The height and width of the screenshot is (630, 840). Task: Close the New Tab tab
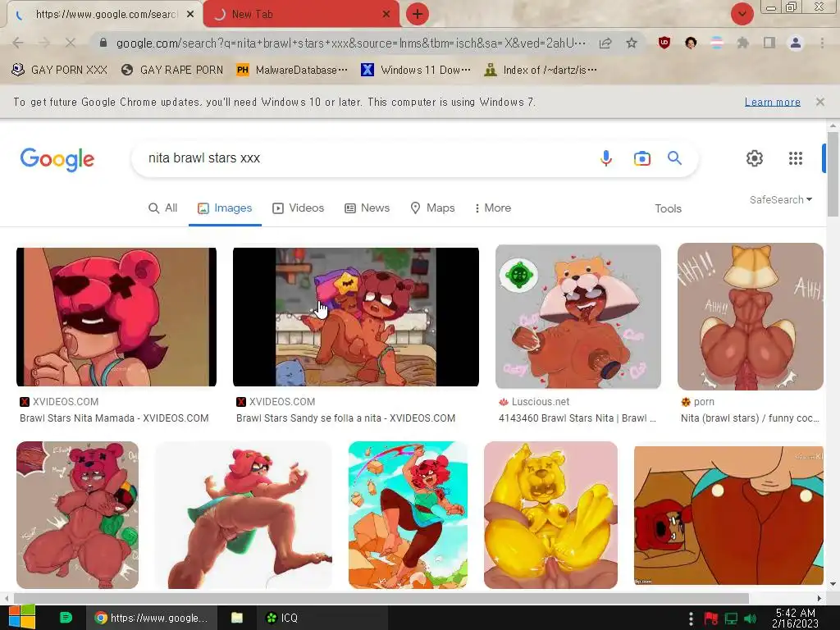[386, 15]
